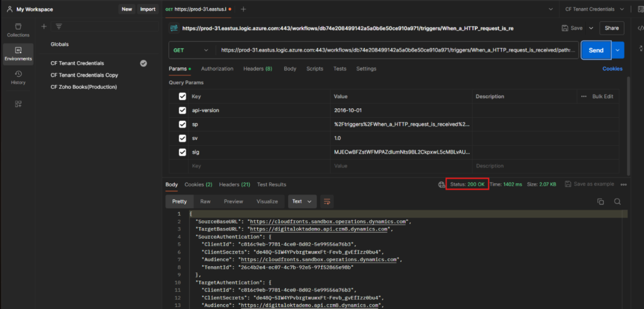This screenshot has width=644, height=309.
Task: Uncheck the sv parameter checkbox
Action: click(183, 138)
